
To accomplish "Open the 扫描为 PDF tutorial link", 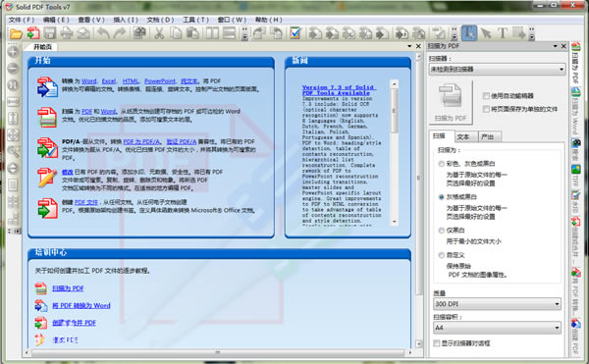I will (68, 288).
